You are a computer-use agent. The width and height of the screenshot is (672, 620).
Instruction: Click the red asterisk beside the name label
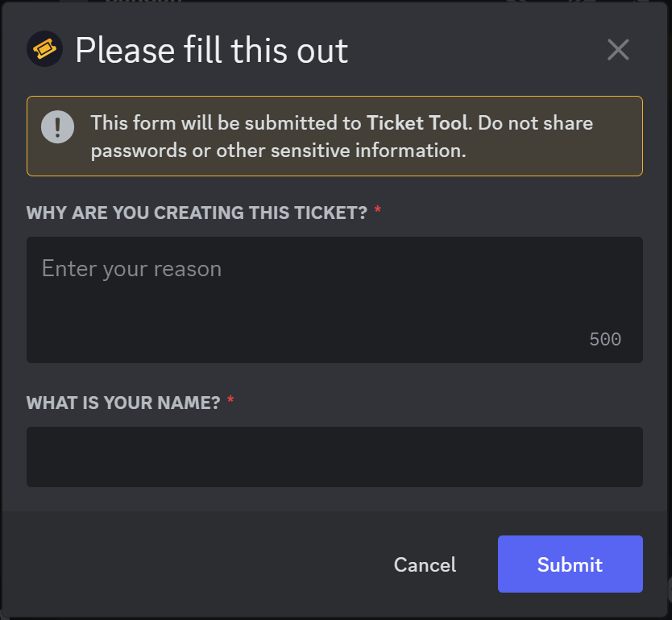pos(230,402)
